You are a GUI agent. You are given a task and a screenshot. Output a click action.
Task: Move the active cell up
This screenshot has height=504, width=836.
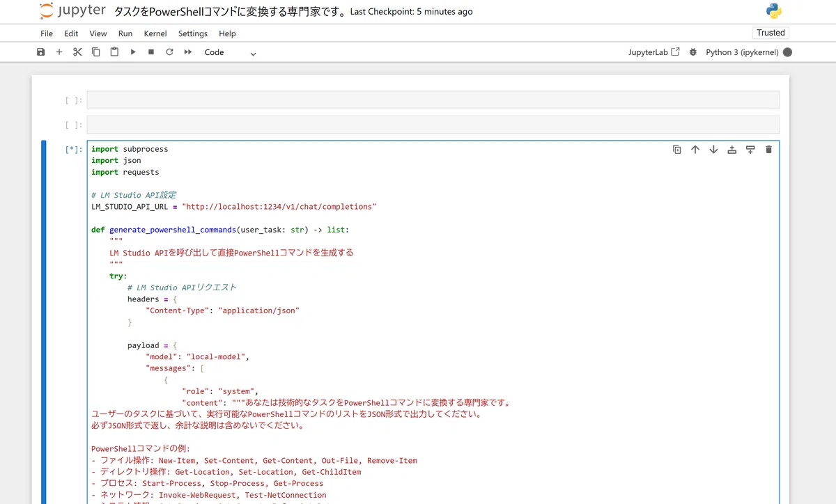[695, 149]
